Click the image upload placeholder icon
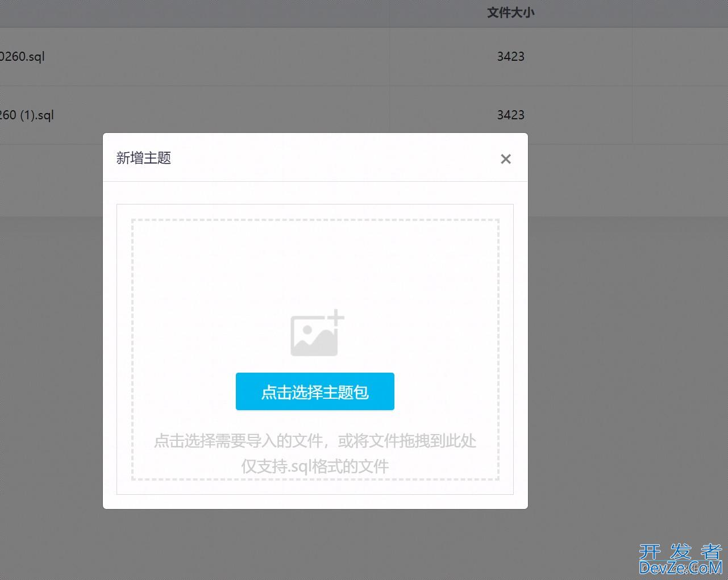Image resolution: width=728 pixels, height=580 pixels. coord(318,333)
